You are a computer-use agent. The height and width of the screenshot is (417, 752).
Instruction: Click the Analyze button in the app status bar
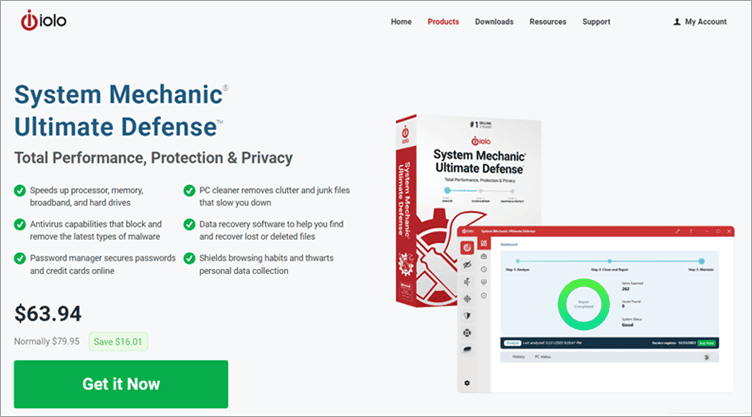coord(512,343)
